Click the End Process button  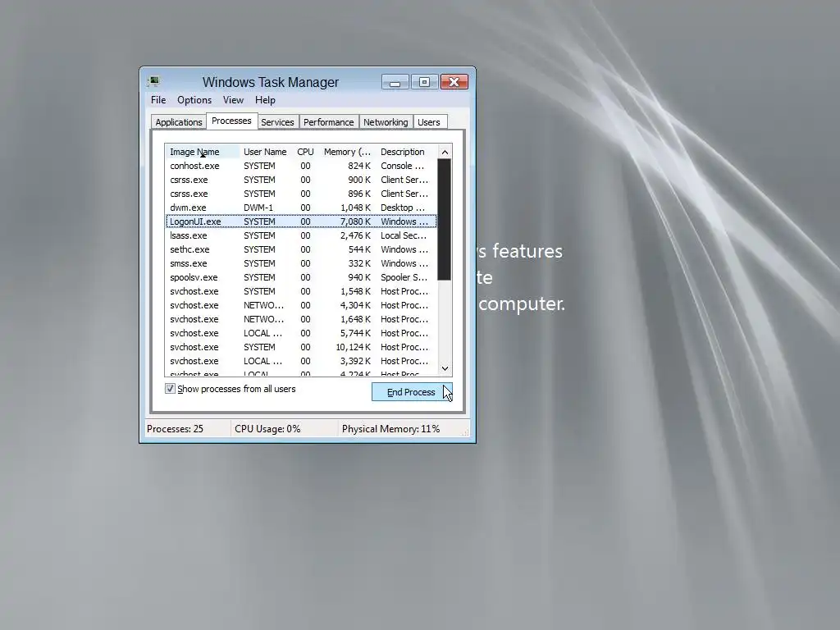(412, 392)
